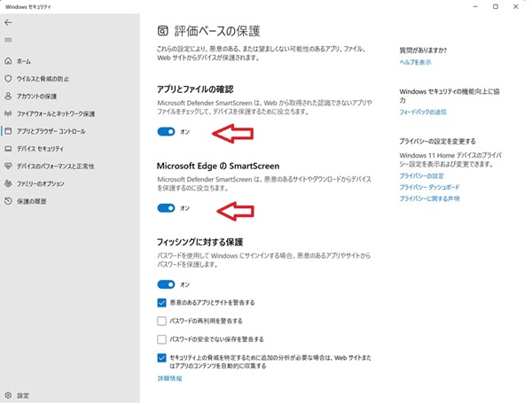This screenshot has height=404, width=532.
Task: Check パスワードの安全でない保存を警告する
Action: coord(161,339)
